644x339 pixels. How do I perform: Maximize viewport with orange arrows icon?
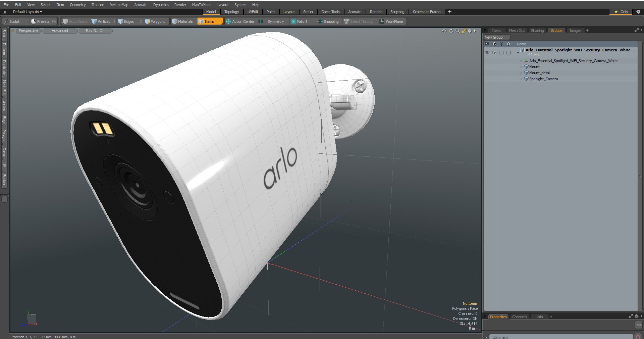coord(464,31)
